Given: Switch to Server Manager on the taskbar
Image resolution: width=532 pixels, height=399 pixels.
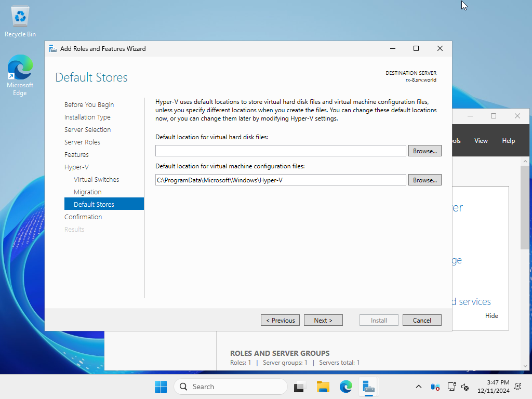Looking at the screenshot, I should (x=369, y=387).
